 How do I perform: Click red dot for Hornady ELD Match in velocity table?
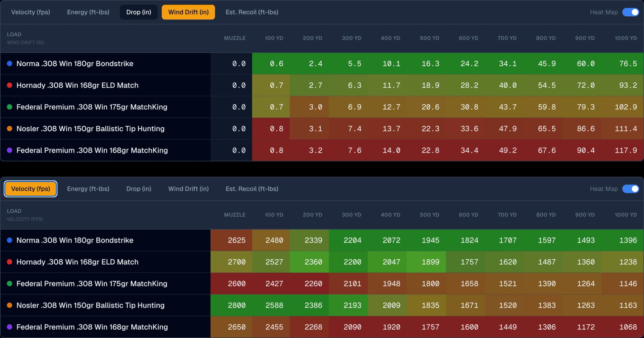10,262
